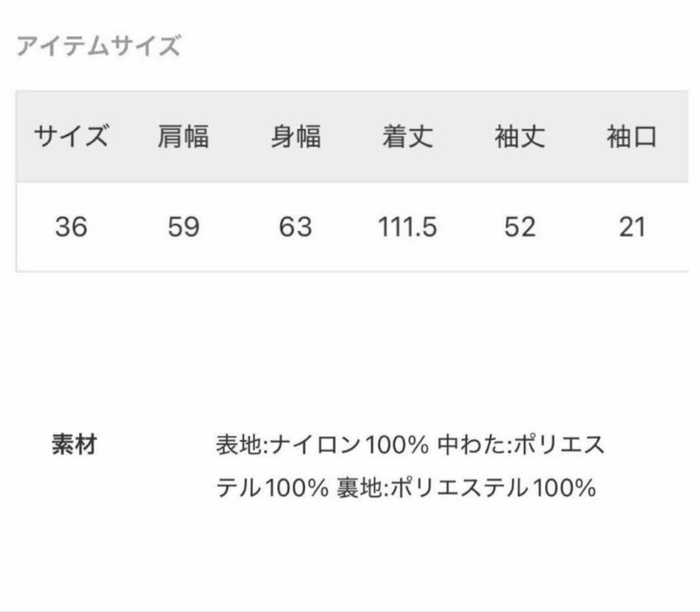Viewport: 700px width, 612px height.
Task: Click the 肩幅 column header
Action: [183, 137]
